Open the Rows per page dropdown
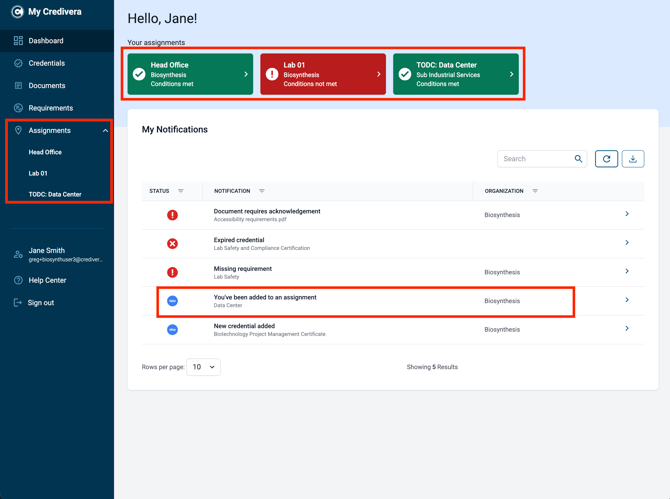 203,367
